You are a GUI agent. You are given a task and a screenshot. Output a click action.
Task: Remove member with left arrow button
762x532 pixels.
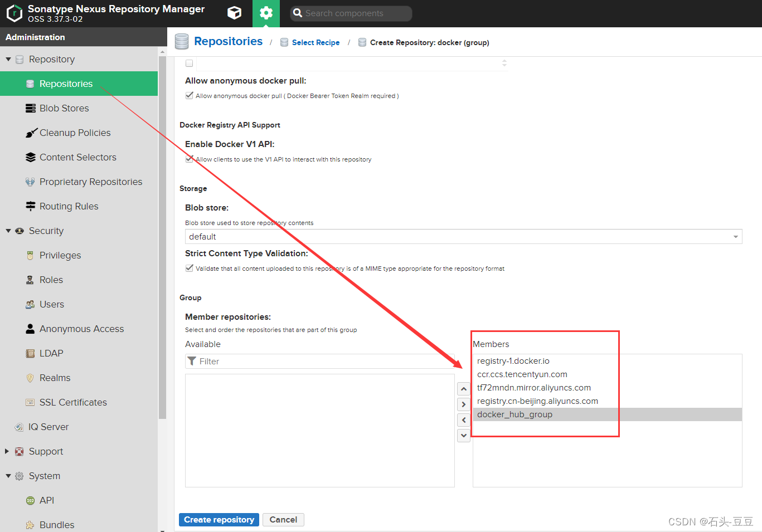[x=464, y=420]
